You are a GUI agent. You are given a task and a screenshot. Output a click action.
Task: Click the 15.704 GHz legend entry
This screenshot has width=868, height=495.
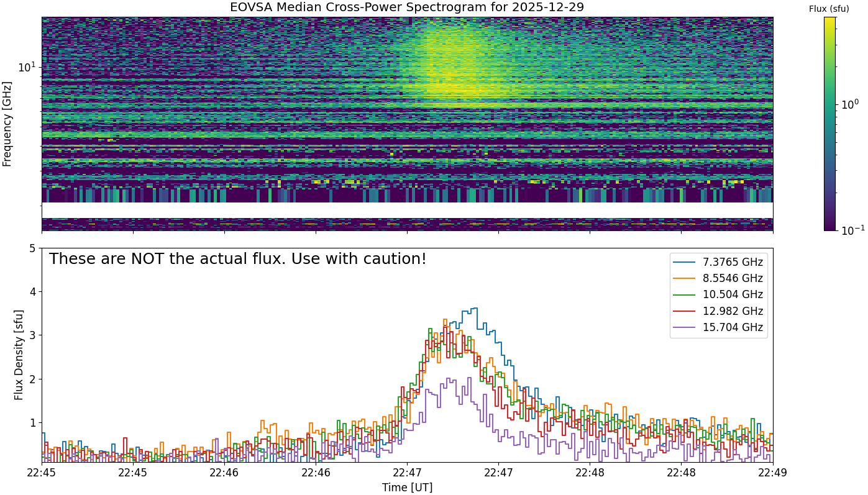[719, 327]
